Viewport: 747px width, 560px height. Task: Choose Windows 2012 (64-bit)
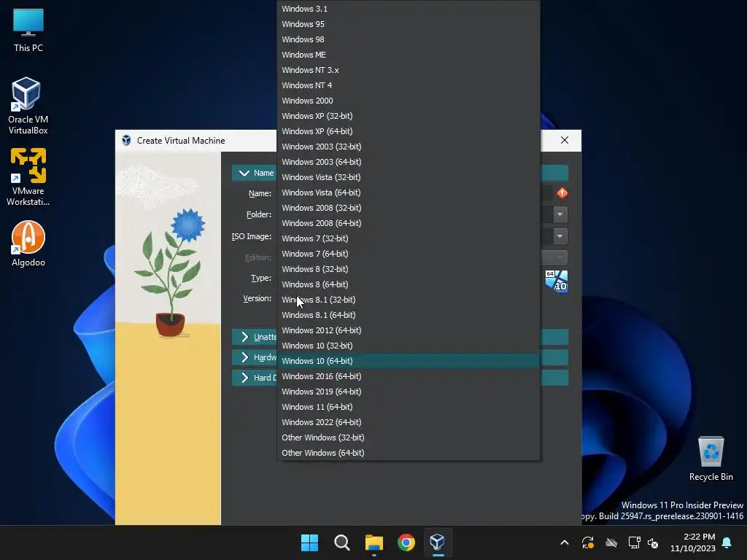(x=409, y=330)
